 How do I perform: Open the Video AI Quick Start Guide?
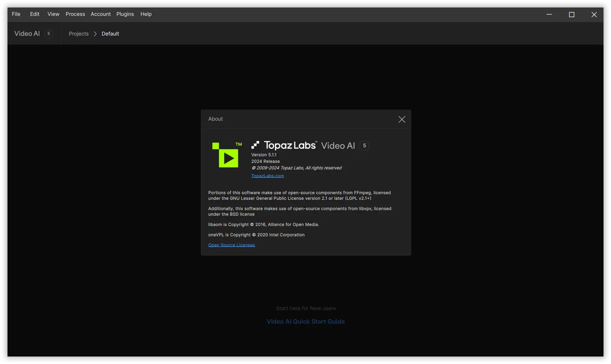click(306, 321)
